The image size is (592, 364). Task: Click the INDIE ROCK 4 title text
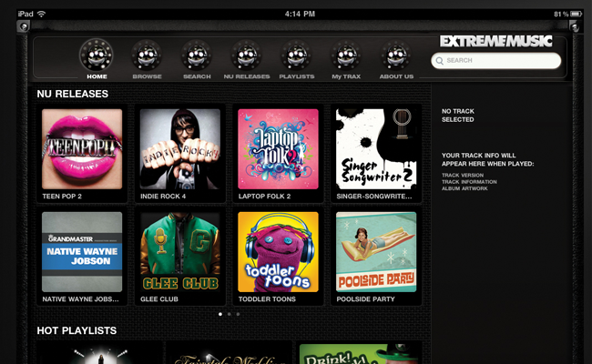pos(163,197)
